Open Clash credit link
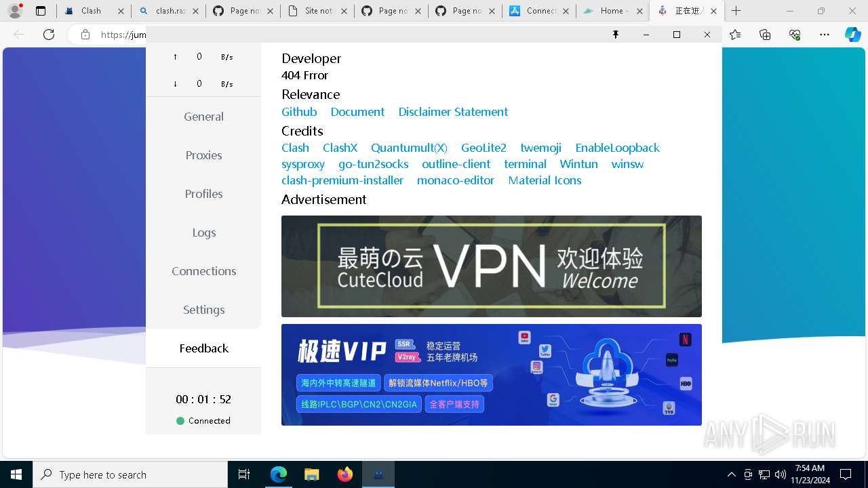The image size is (868, 488). pos(295,148)
